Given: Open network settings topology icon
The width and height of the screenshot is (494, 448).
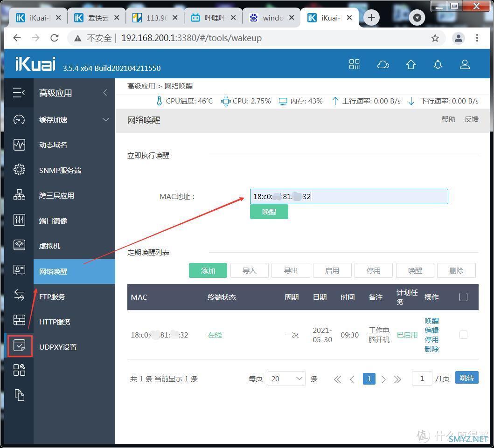Looking at the screenshot, I should 19,195.
